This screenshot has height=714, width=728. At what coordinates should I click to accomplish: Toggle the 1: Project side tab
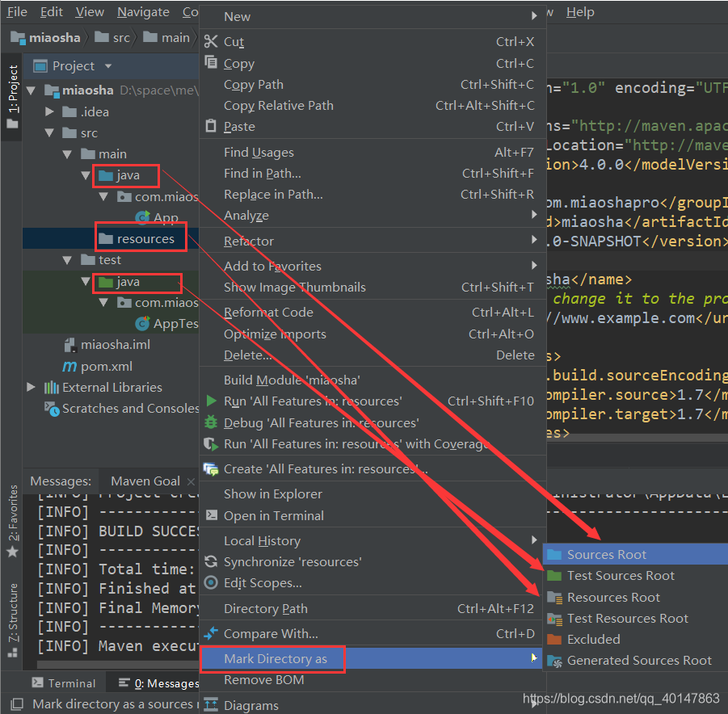click(13, 97)
